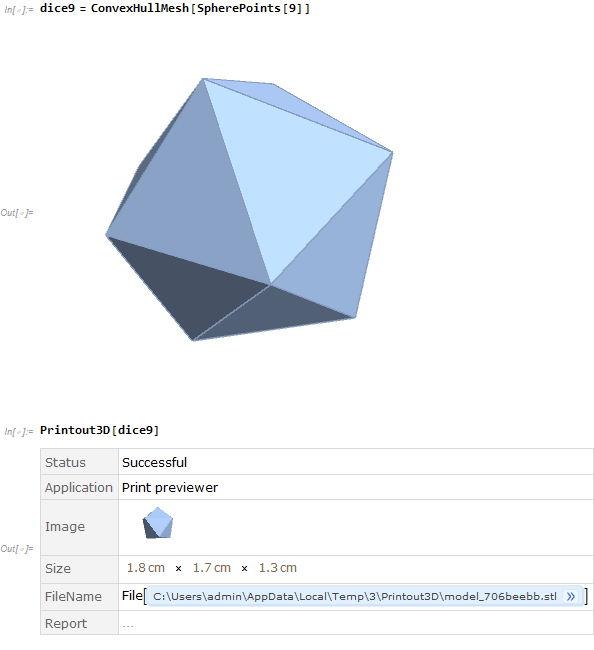
Task: Select the In[] label of the first cell
Action: click(x=18, y=10)
